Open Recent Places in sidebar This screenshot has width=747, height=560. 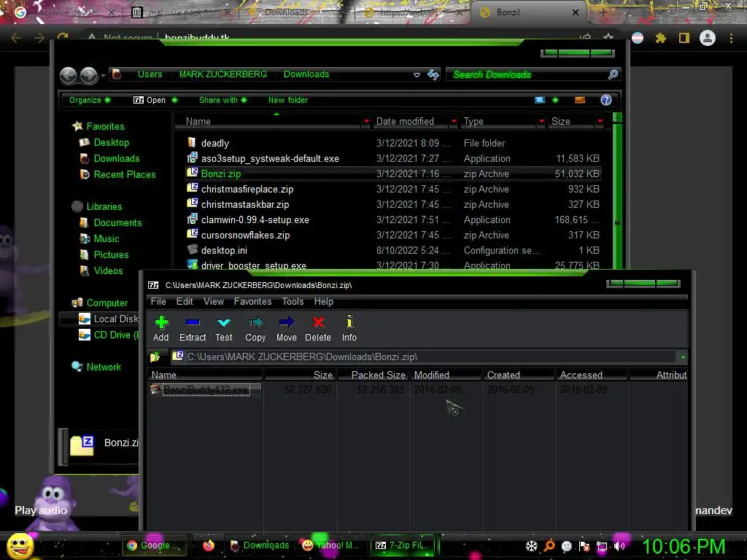pos(124,174)
